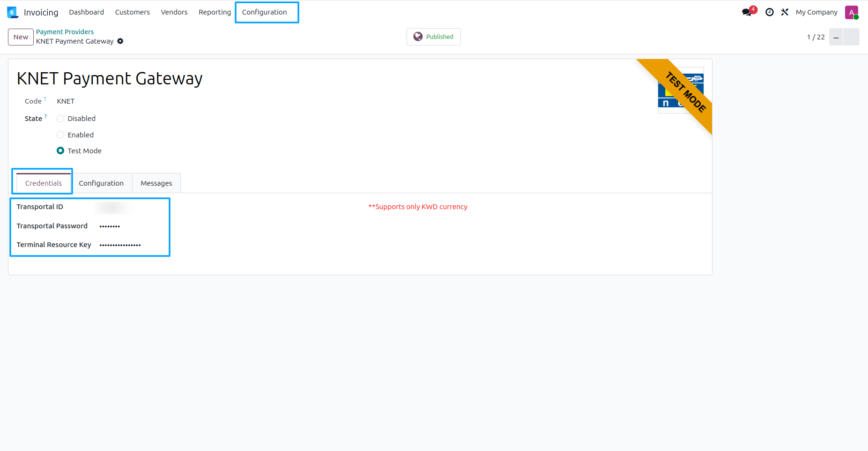Viewport: 868px width, 451px height.
Task: Open the Configuration top menu
Action: [265, 12]
